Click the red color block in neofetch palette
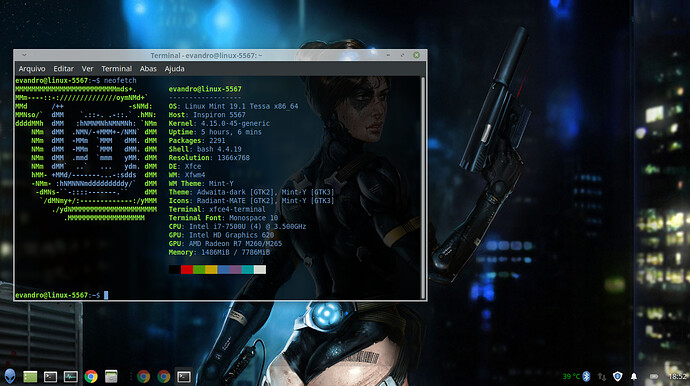Viewport: 690px width, 386px height. pyautogui.click(x=187, y=269)
